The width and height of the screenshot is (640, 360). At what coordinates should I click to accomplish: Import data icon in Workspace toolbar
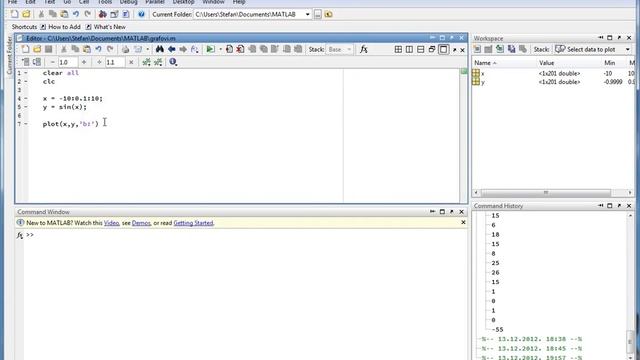point(500,49)
